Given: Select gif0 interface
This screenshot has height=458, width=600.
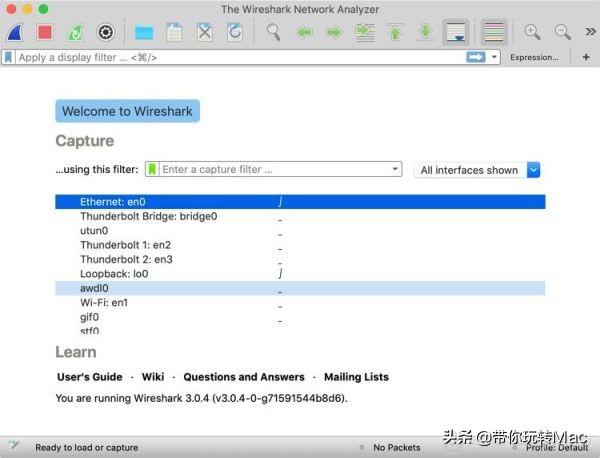Looking at the screenshot, I should [300, 317].
